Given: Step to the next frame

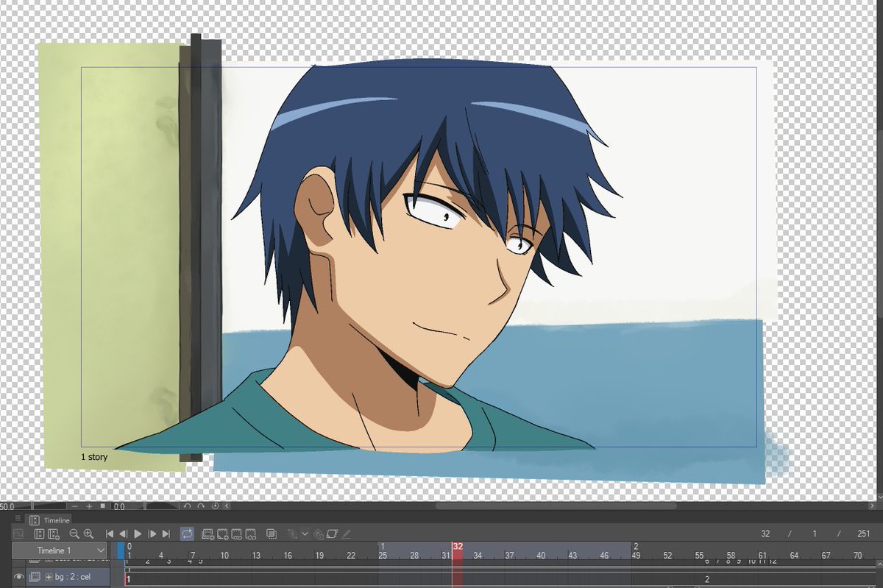Looking at the screenshot, I should tap(152, 534).
